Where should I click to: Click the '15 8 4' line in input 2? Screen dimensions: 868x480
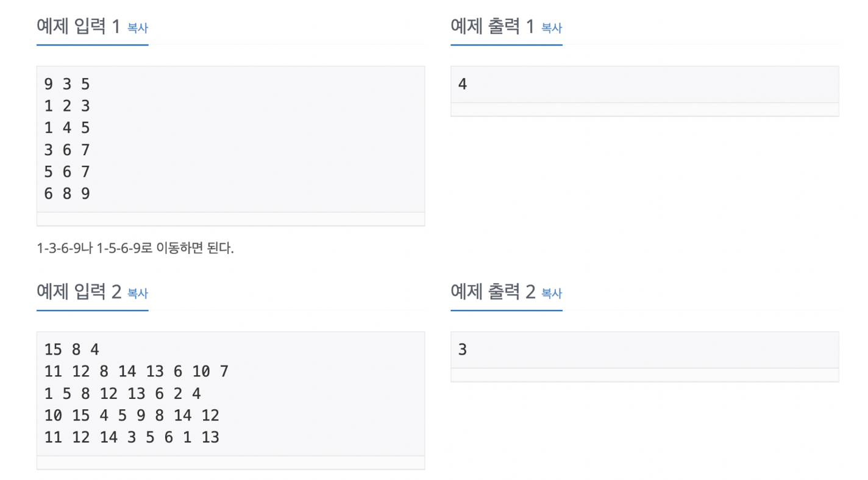pos(71,350)
